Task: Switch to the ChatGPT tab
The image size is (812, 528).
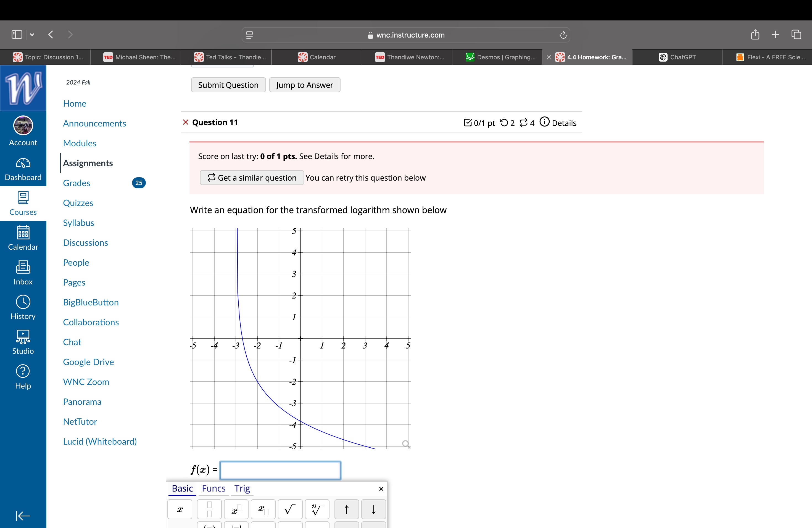Action: pyautogui.click(x=677, y=57)
